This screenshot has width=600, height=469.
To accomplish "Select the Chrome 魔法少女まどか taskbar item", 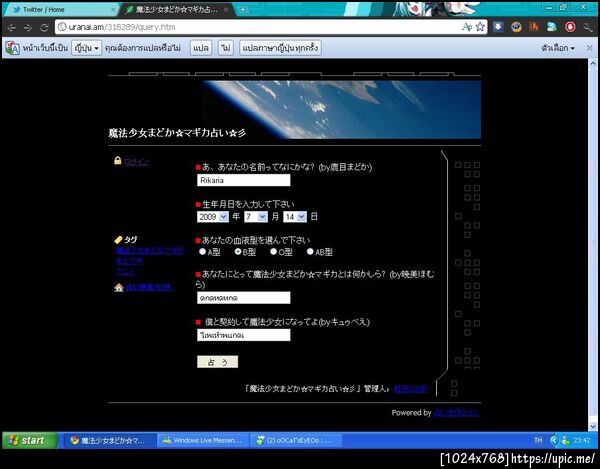I will click(109, 440).
